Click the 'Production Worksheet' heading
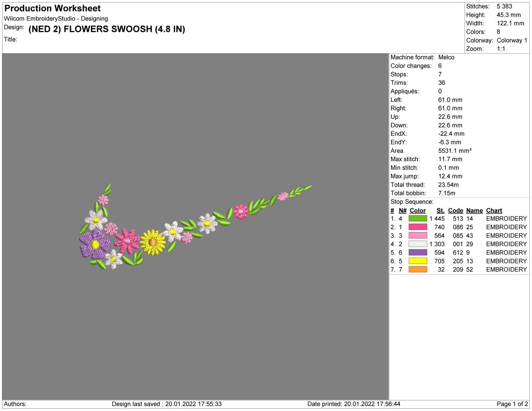Viewport: 532px width, 411px height. coord(52,8)
